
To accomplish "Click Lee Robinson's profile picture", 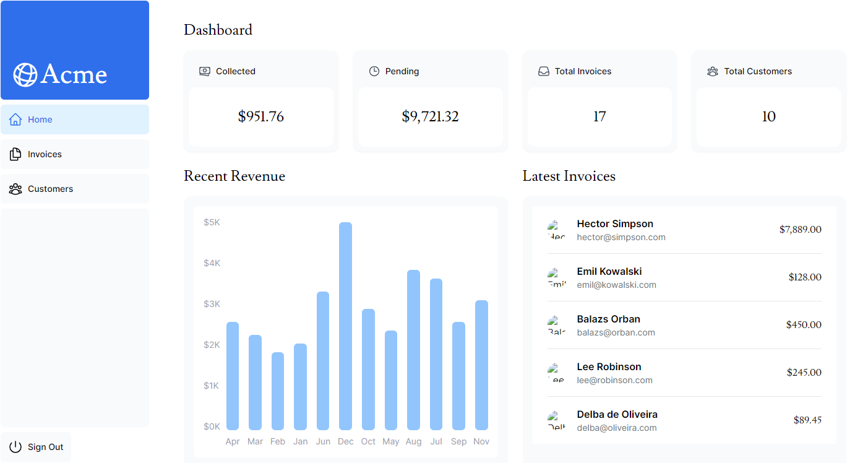I will pyautogui.click(x=557, y=373).
